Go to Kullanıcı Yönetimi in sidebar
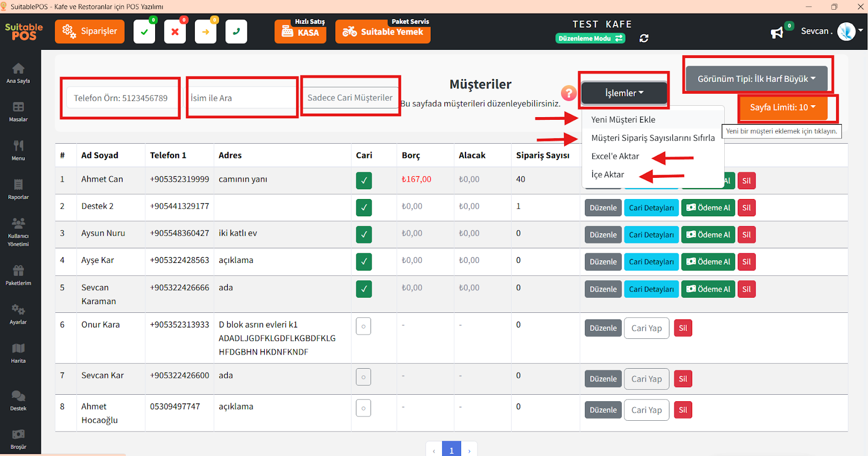The height and width of the screenshot is (456, 868). point(18,231)
